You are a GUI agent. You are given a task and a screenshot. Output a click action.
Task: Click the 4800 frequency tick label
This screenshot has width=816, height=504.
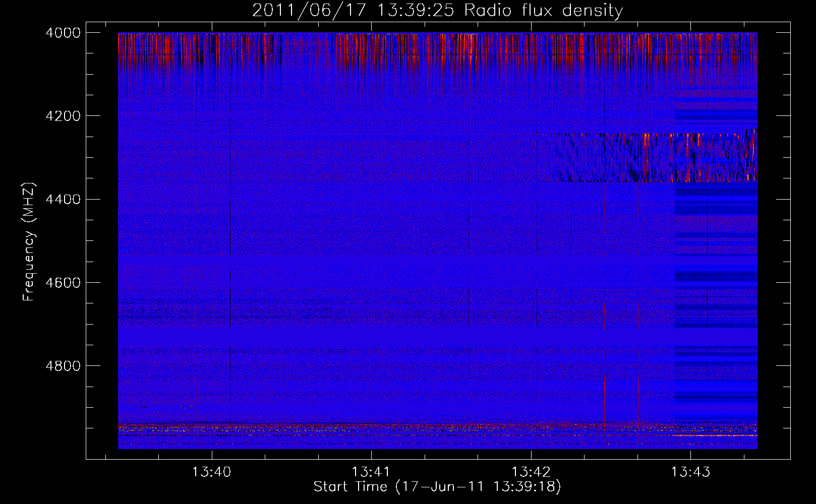(63, 366)
